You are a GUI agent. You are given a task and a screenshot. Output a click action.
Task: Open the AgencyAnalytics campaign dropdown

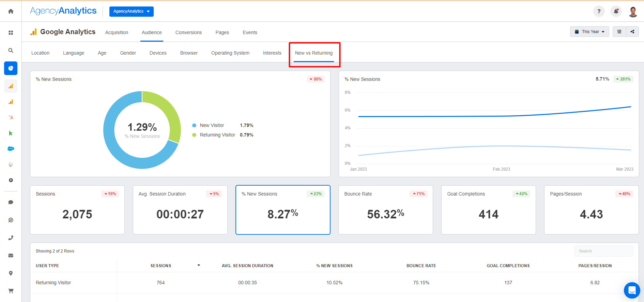(x=132, y=11)
